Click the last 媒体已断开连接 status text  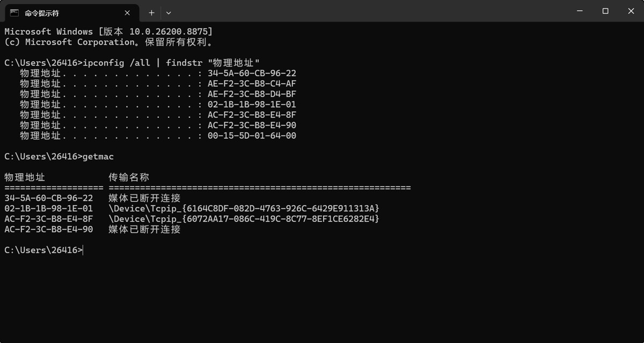coord(144,229)
